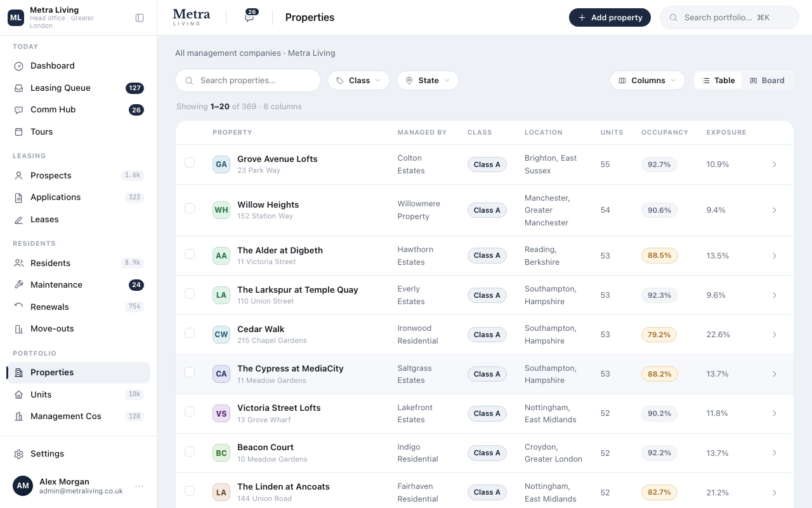Select the checkbox for The Alder at Digbeth
Screen dimensions: 812x508
coord(190,254)
